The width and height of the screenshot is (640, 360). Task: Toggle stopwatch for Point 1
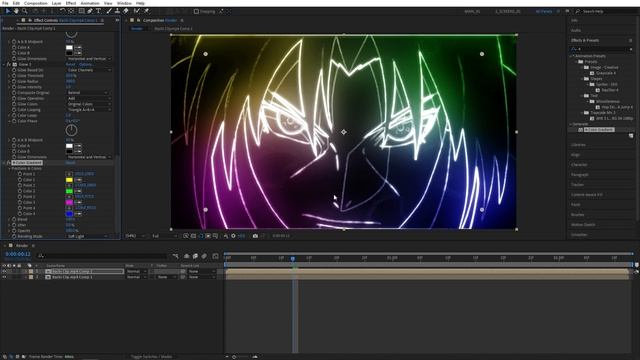click(20, 174)
